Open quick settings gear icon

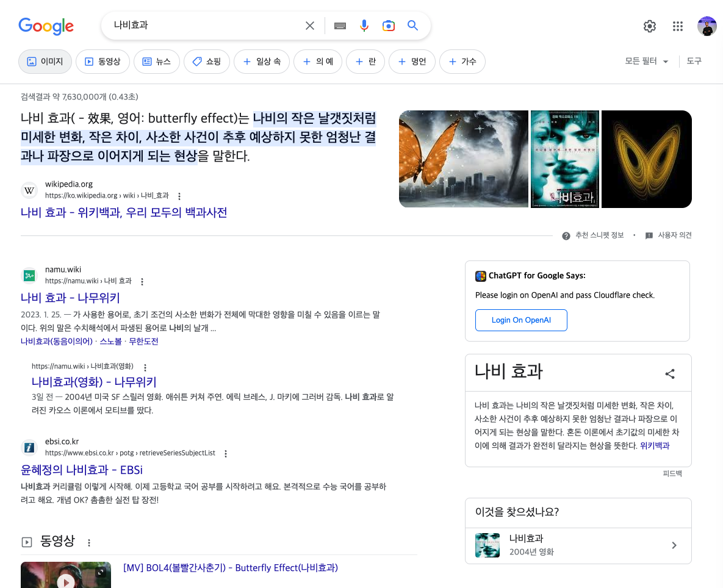(650, 26)
